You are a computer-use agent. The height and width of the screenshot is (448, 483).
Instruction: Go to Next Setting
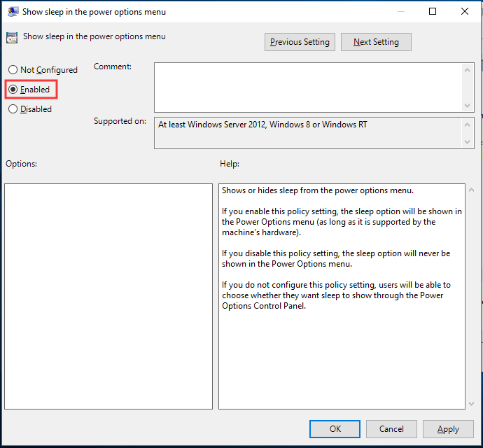pos(376,42)
